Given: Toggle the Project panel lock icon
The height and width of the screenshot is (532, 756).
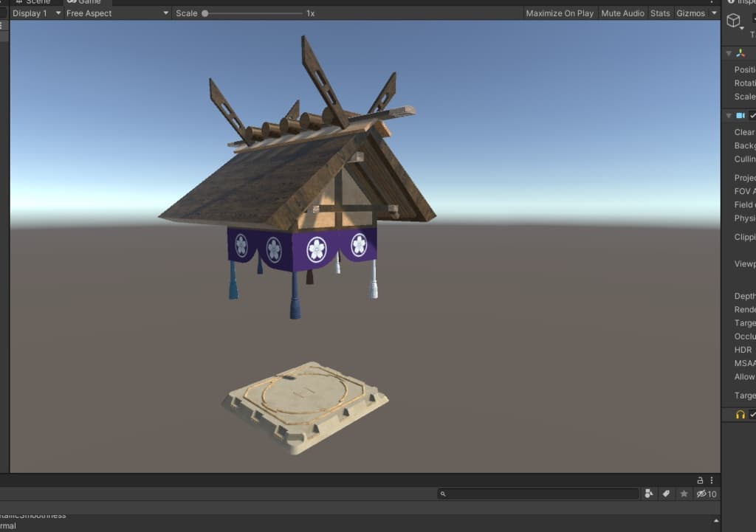Looking at the screenshot, I should coord(700,480).
